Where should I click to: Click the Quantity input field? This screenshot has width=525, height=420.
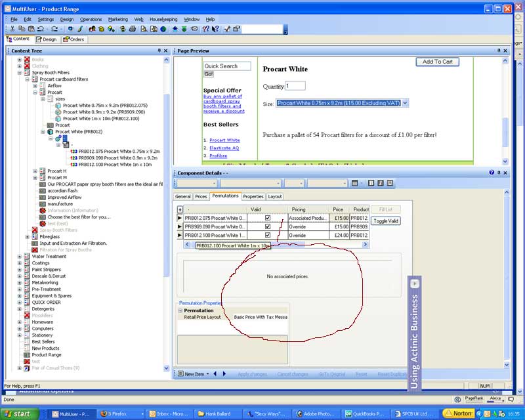(x=295, y=86)
